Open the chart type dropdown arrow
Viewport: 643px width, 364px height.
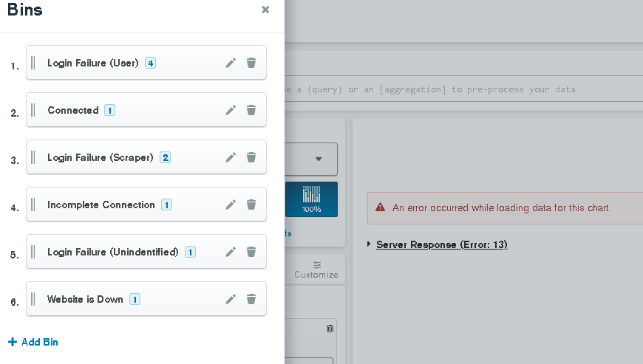coord(319,159)
